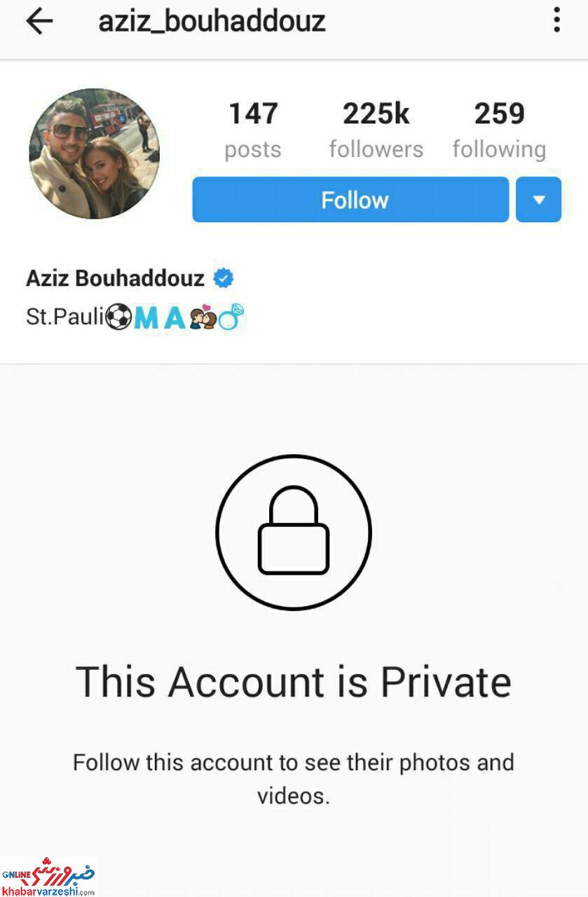Tap the padlock private account icon
The image size is (588, 897).
pos(293,532)
